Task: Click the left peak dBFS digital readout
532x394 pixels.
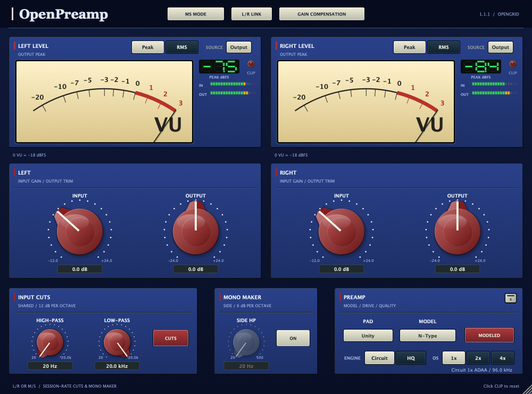Action: point(219,67)
